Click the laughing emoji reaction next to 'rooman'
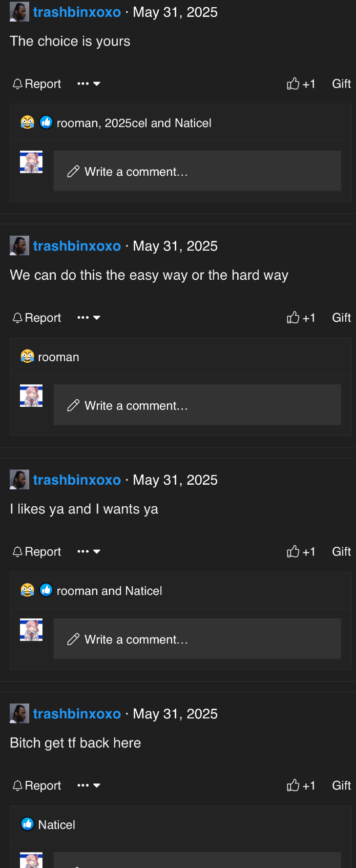 [x=27, y=356]
